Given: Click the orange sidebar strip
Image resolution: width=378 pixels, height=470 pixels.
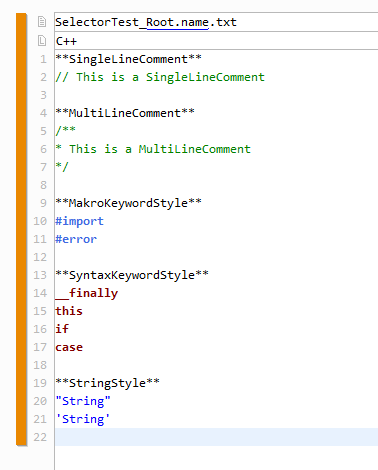Looking at the screenshot, I should pos(21,229).
